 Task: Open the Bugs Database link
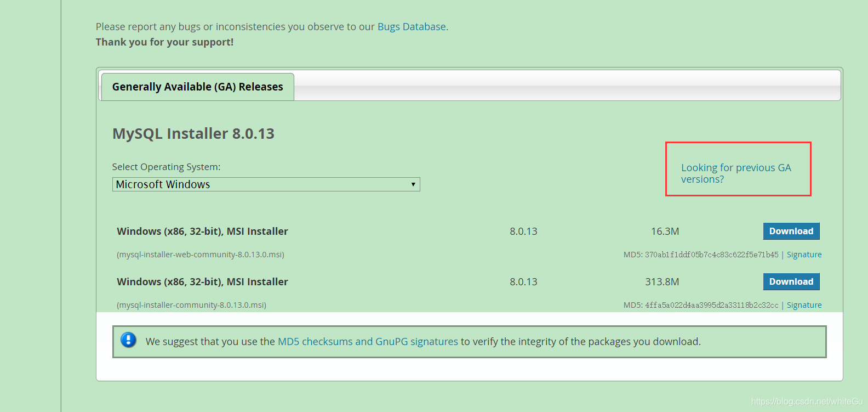(412, 26)
